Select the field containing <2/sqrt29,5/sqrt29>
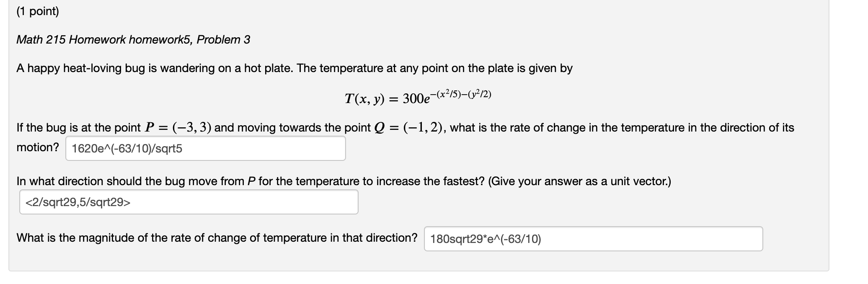This screenshot has width=868, height=284. tap(189, 202)
